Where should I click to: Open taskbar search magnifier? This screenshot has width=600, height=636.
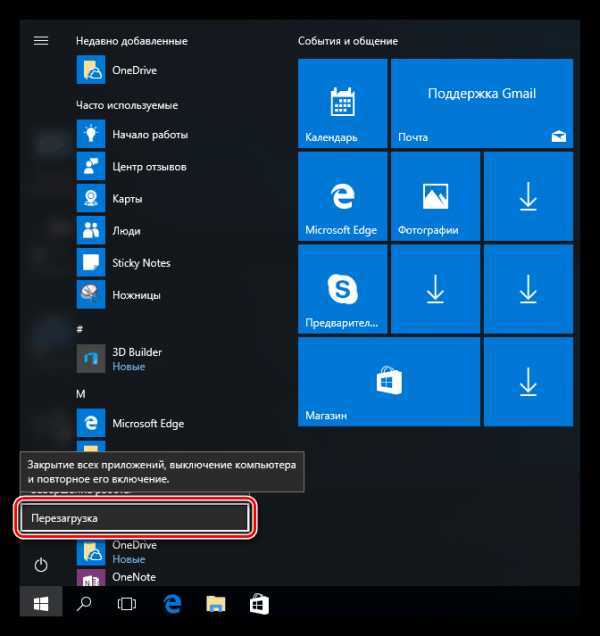84,604
